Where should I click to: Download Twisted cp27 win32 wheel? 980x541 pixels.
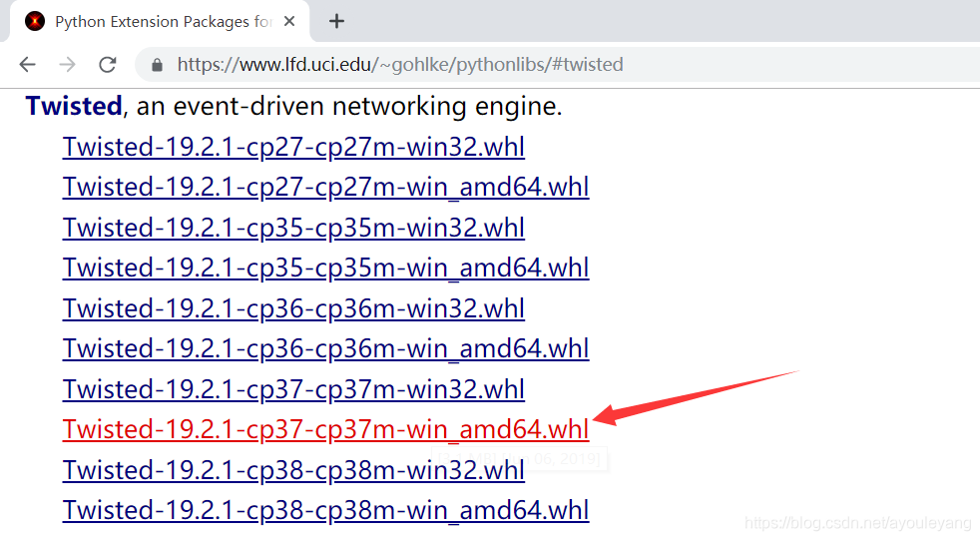(x=293, y=148)
